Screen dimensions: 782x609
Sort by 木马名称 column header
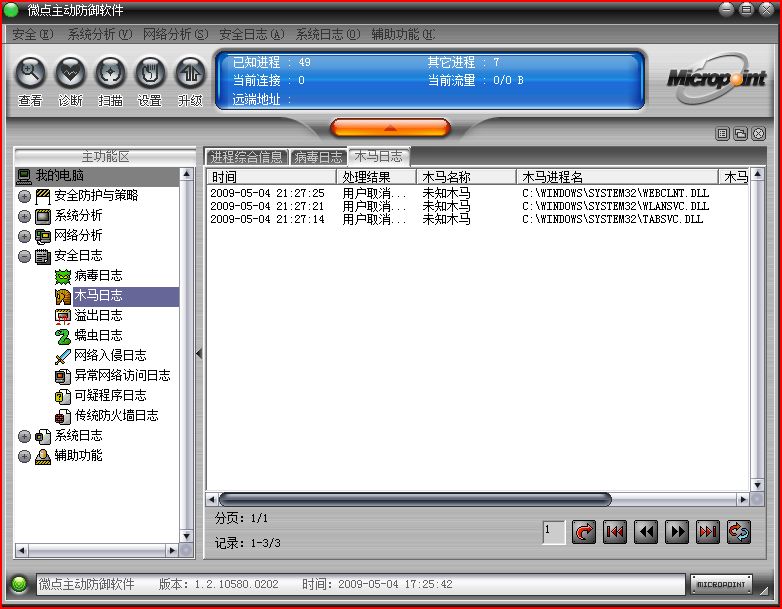click(x=466, y=177)
